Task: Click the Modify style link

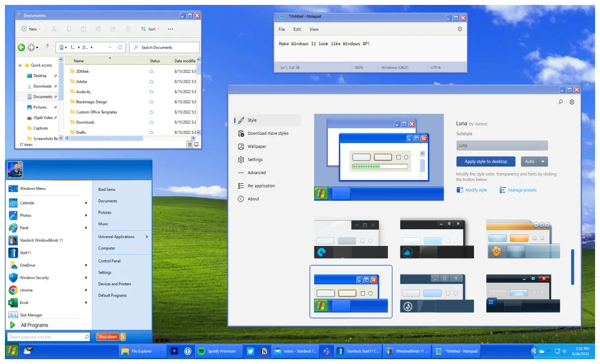Action: pyautogui.click(x=475, y=190)
